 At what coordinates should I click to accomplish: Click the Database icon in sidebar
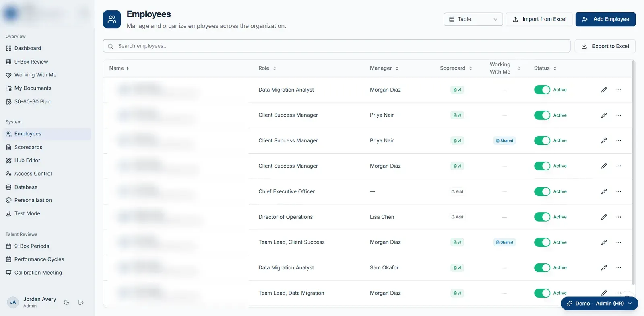(x=8, y=187)
